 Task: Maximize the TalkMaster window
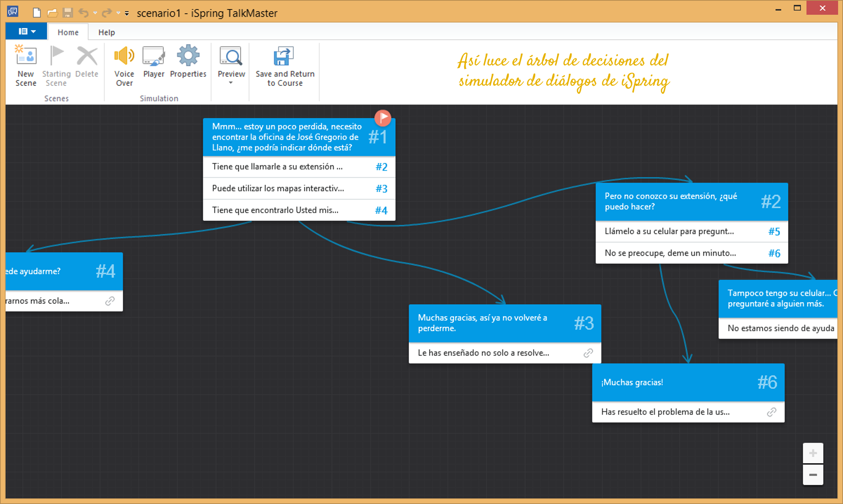click(x=797, y=8)
